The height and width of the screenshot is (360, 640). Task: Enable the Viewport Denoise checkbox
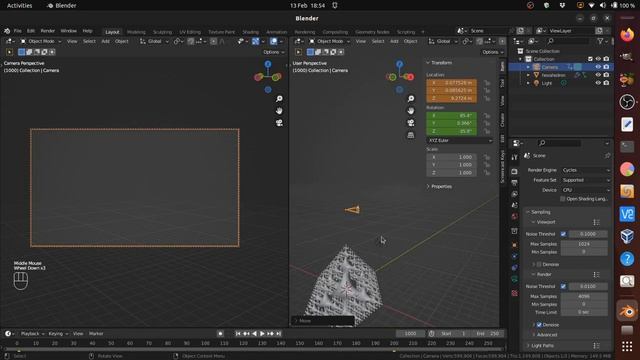coord(539,264)
